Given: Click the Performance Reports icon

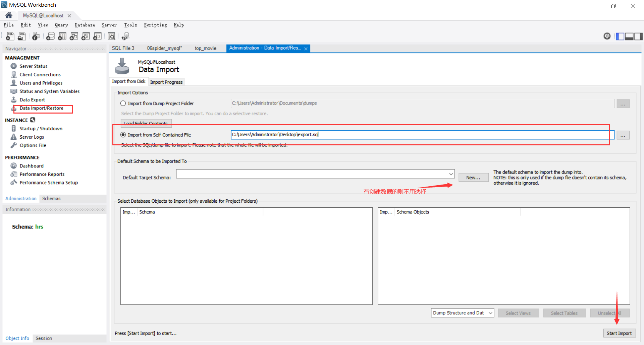Looking at the screenshot, I should click(14, 174).
